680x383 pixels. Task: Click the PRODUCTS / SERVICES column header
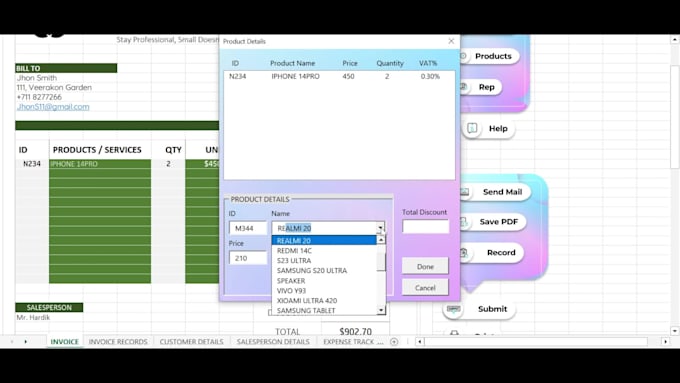point(97,150)
